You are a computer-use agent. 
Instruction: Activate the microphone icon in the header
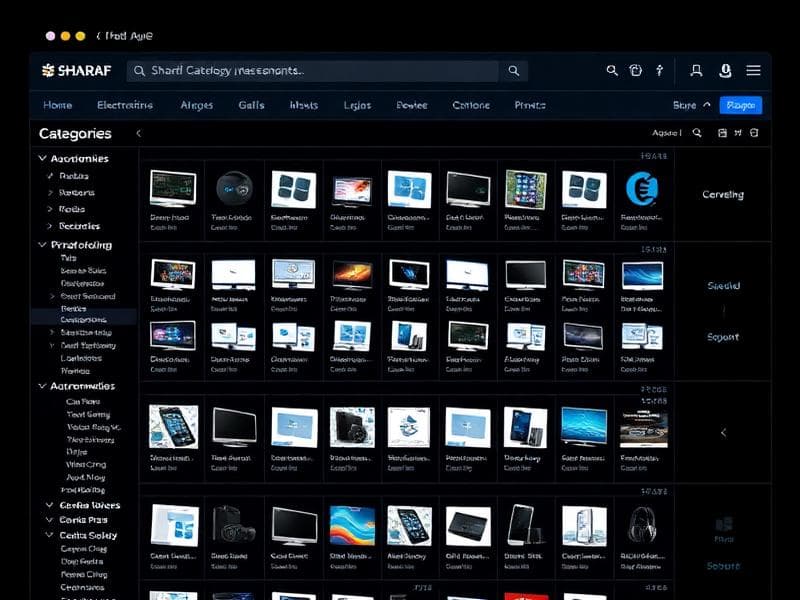click(x=725, y=70)
